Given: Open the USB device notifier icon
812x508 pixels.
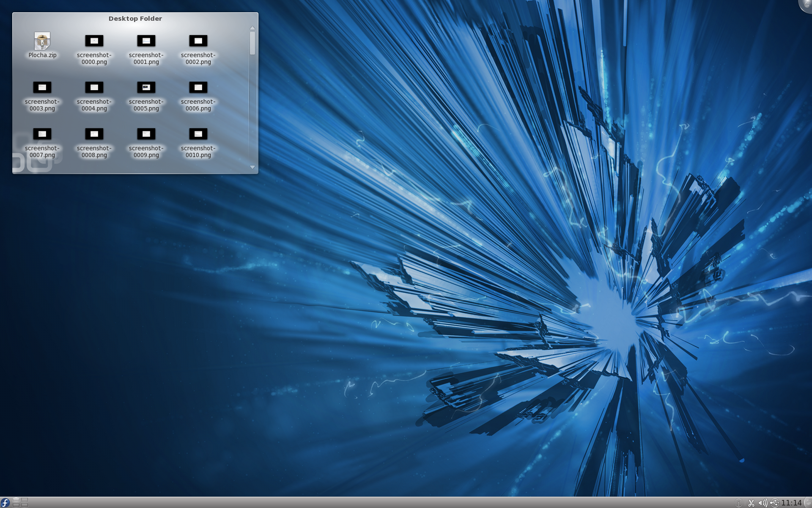Looking at the screenshot, I should coord(774,503).
